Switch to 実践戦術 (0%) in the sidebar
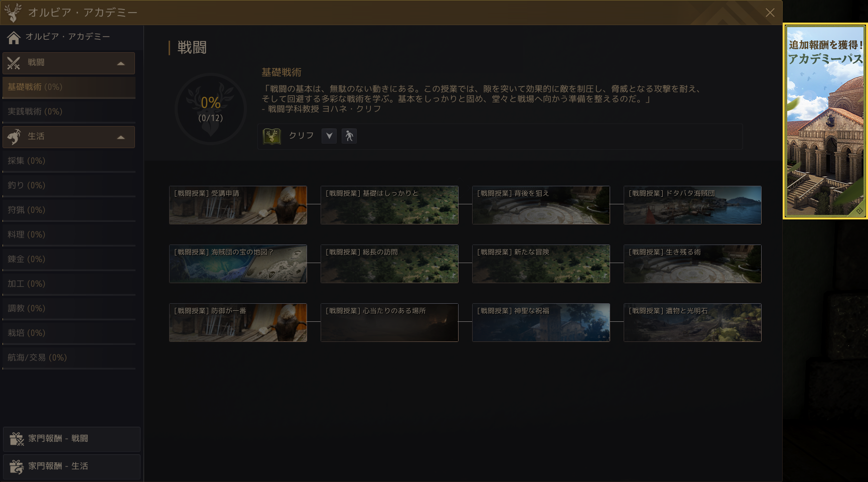The height and width of the screenshot is (482, 868). pyautogui.click(x=34, y=111)
